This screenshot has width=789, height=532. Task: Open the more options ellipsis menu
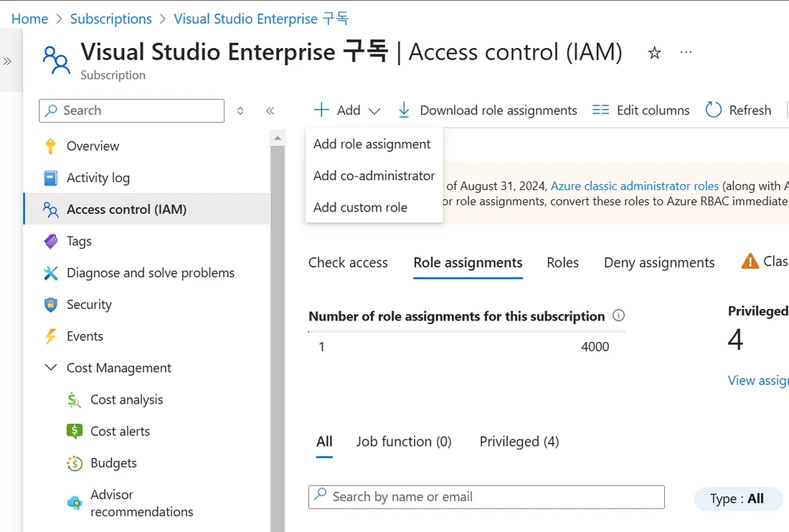click(686, 52)
